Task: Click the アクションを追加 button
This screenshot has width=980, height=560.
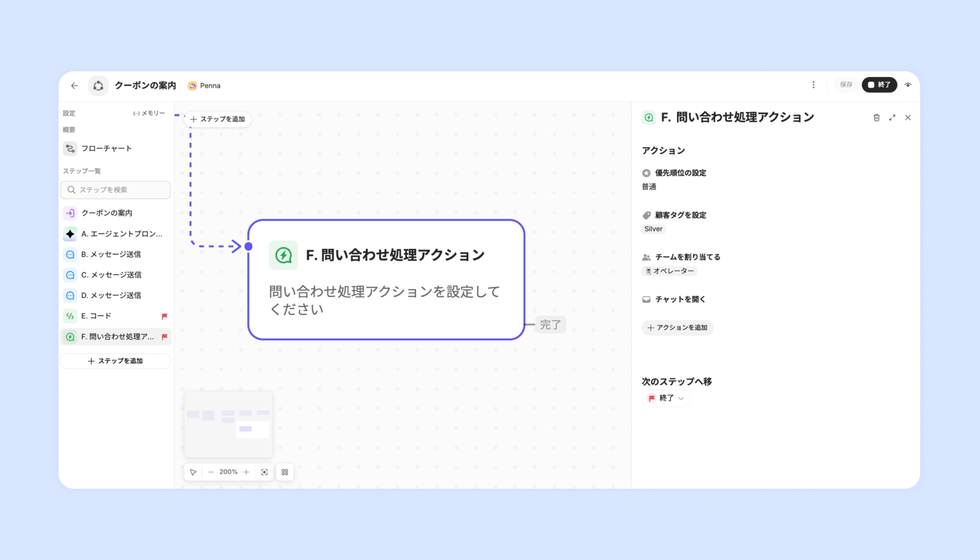Action: [x=677, y=328]
